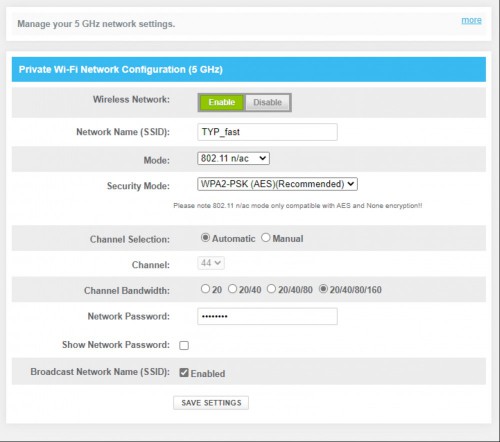Choose the 20/40/80/160 channel bandwidth option
The width and height of the screenshot is (500, 442).
click(323, 289)
